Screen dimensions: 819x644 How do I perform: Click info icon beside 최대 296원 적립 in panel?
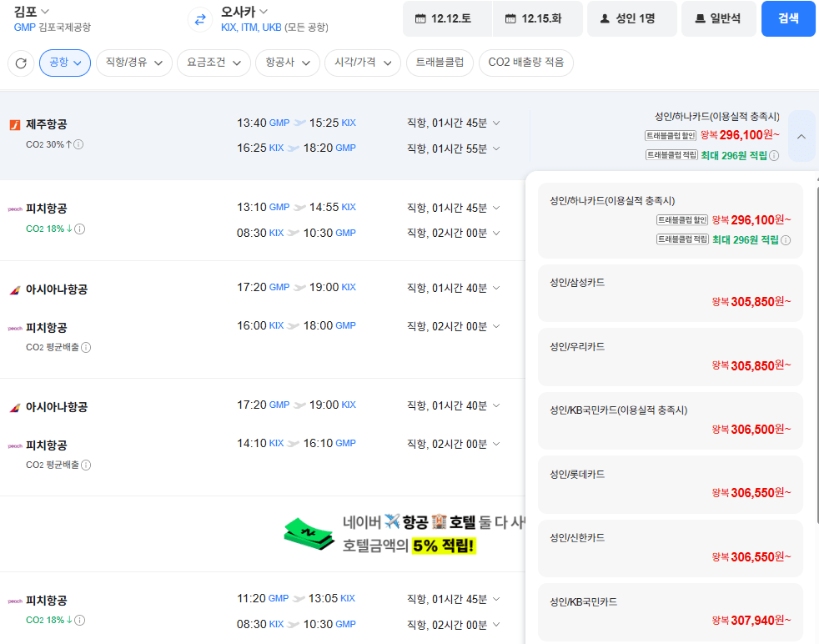(786, 239)
